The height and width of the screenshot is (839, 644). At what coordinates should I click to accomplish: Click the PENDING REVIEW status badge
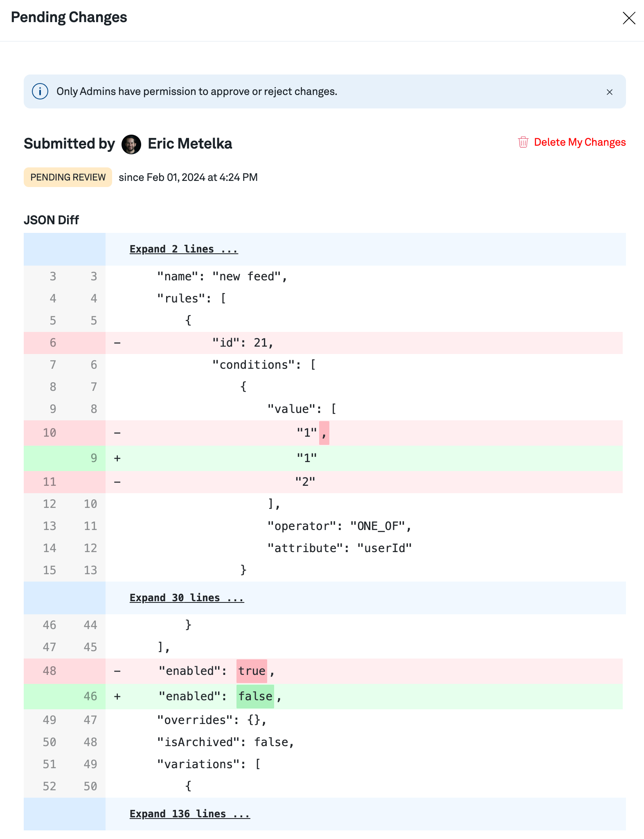68,177
